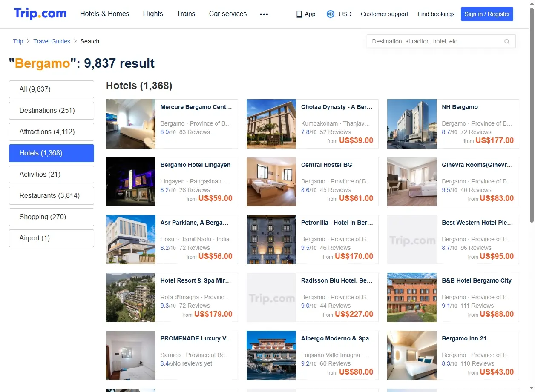This screenshot has height=392, width=535.
Task: Open Mercure Bergamo Centro hotel photo
Action: coord(131,124)
